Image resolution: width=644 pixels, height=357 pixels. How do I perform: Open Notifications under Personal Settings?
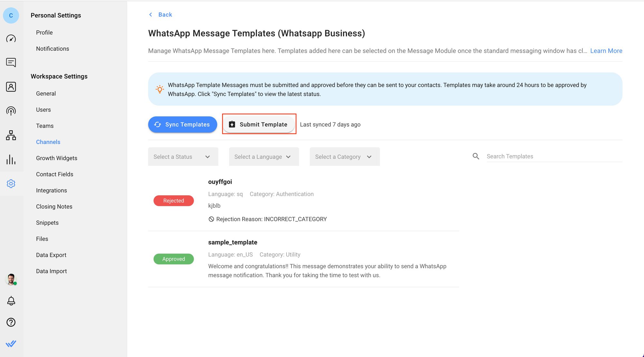[x=52, y=49]
